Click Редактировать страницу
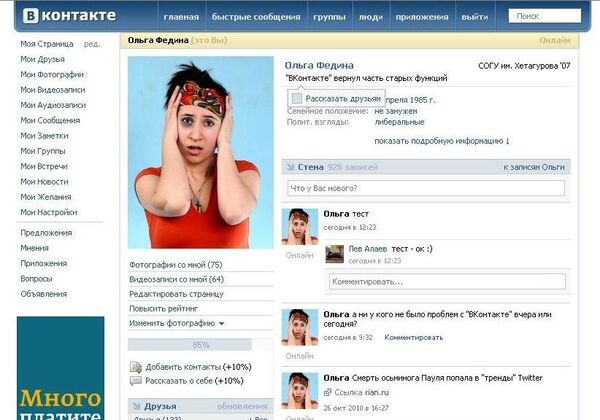 pos(176,294)
